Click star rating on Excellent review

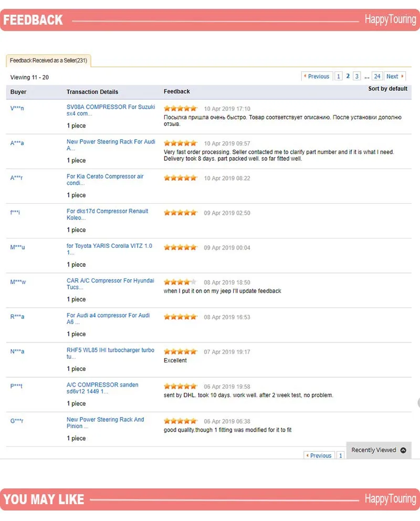180,352
